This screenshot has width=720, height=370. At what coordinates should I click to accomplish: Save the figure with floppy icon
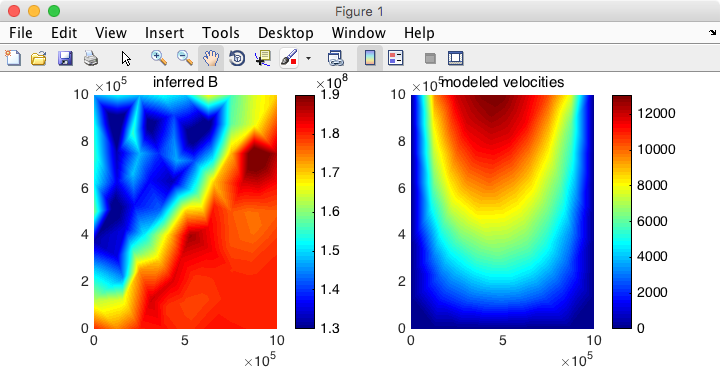coord(65,58)
